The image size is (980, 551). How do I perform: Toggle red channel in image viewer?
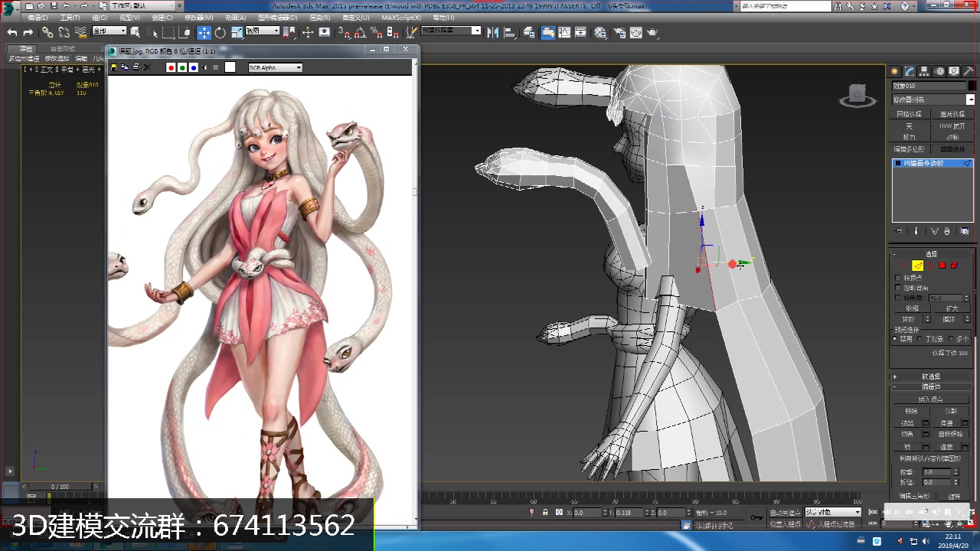pyautogui.click(x=171, y=67)
